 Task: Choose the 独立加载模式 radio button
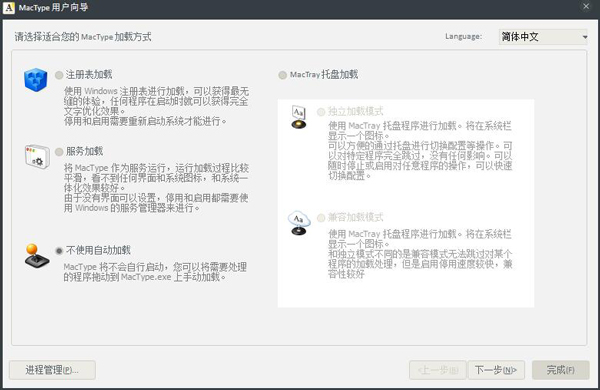tap(321, 112)
